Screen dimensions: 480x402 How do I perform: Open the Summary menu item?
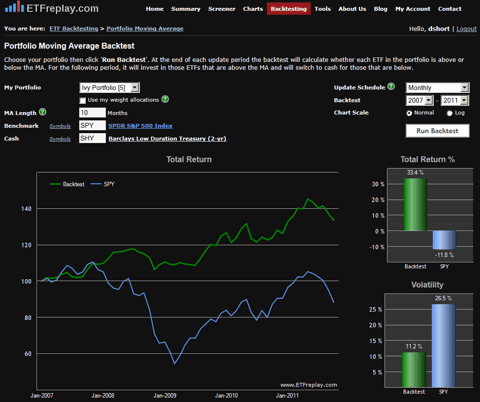[186, 9]
